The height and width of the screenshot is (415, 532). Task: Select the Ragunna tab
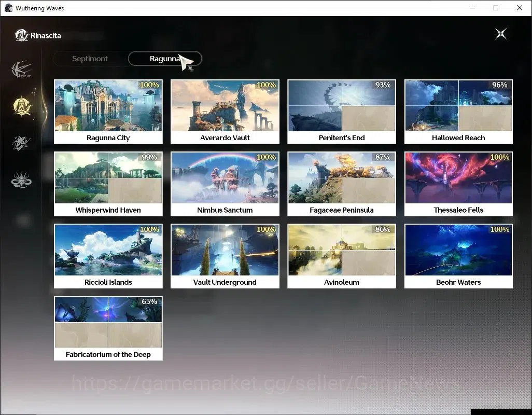point(165,59)
